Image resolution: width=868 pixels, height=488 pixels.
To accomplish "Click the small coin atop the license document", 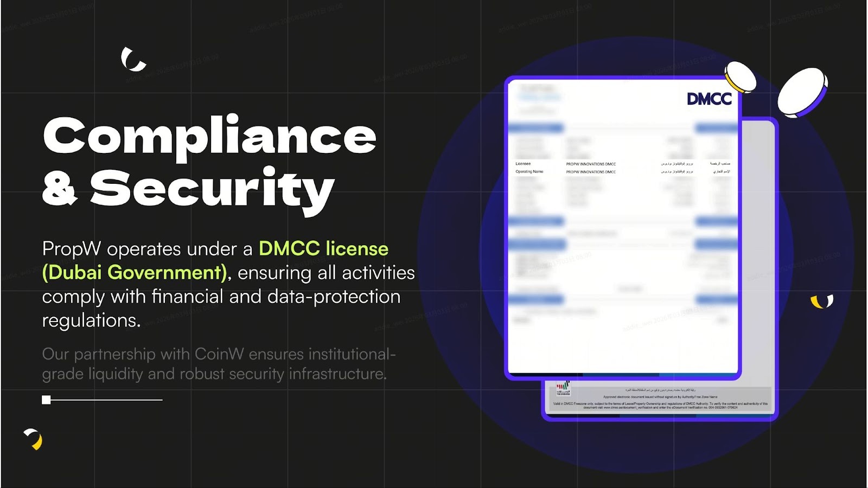I will coord(741,76).
